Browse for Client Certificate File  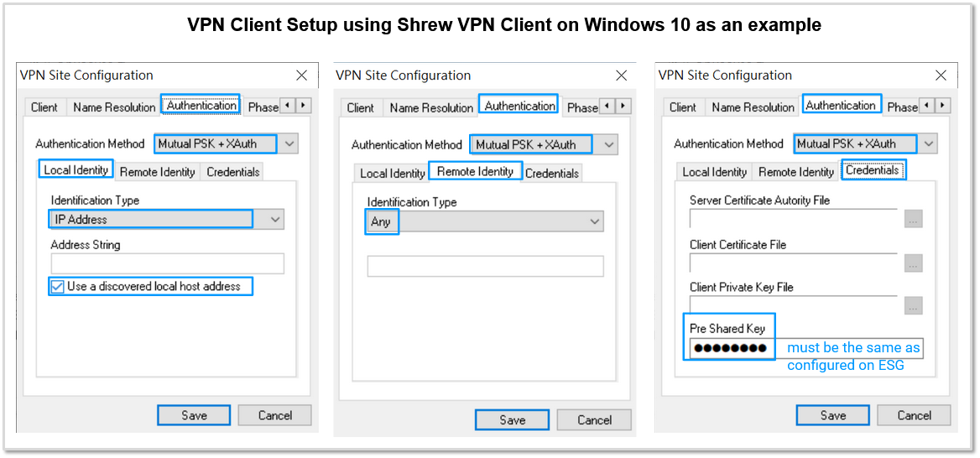[913, 263]
